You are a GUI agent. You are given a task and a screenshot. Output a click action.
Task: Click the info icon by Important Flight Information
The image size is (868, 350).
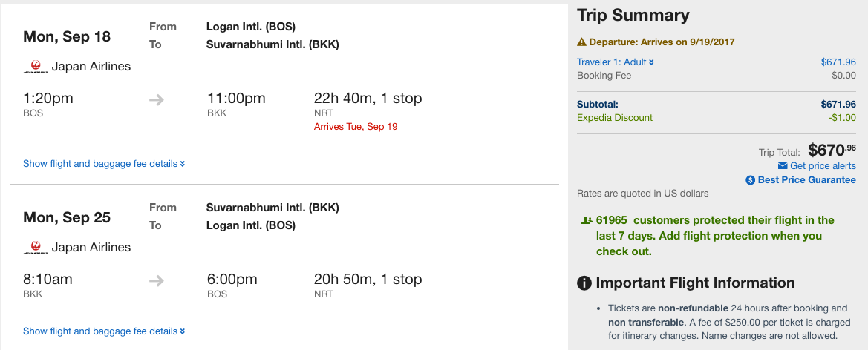584,283
